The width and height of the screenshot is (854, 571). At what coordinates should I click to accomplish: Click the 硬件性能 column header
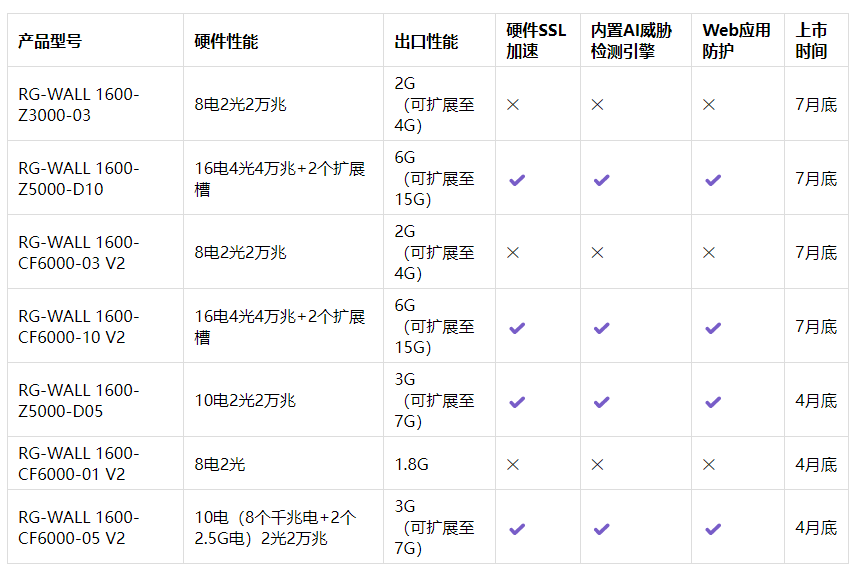click(x=226, y=41)
